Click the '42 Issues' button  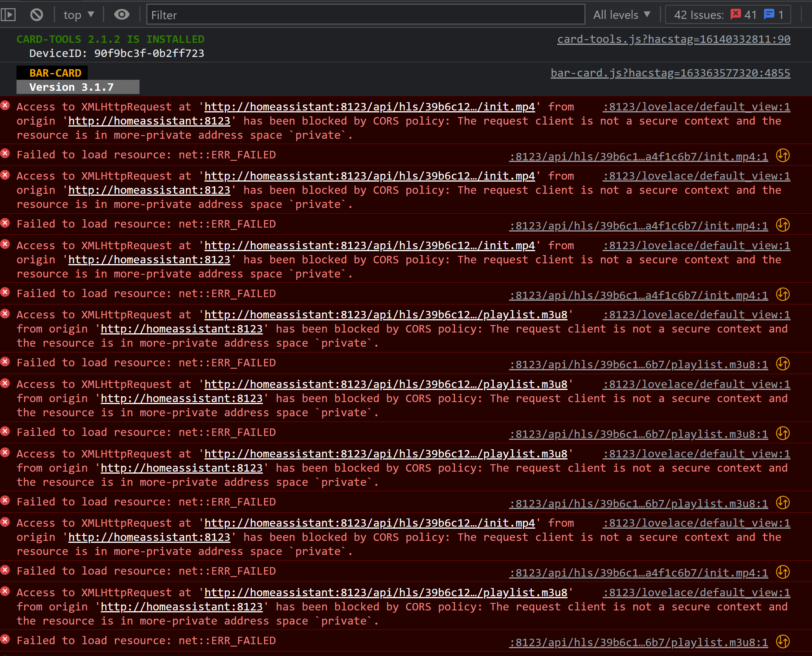[699, 14]
